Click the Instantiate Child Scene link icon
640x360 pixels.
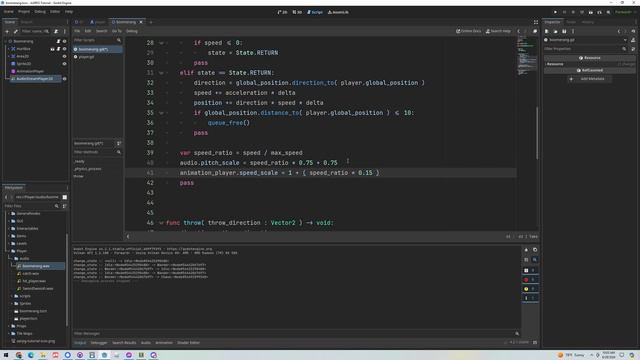click(16, 31)
